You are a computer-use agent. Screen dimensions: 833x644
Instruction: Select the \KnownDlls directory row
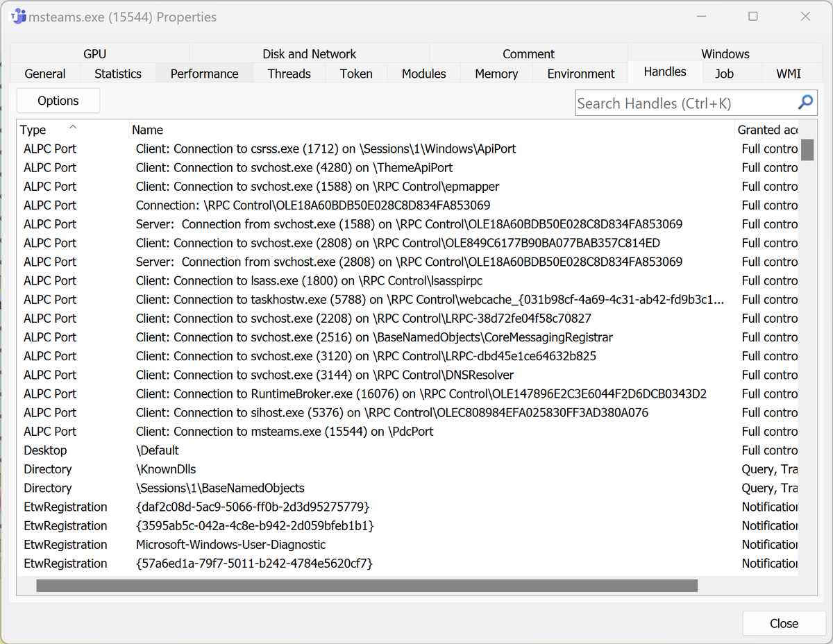tap(407, 469)
